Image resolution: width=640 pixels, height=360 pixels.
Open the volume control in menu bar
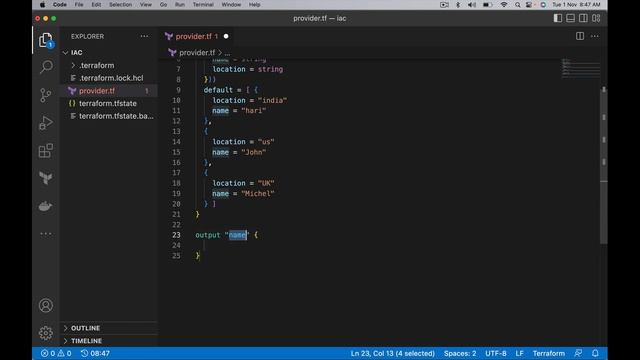coord(472,4)
